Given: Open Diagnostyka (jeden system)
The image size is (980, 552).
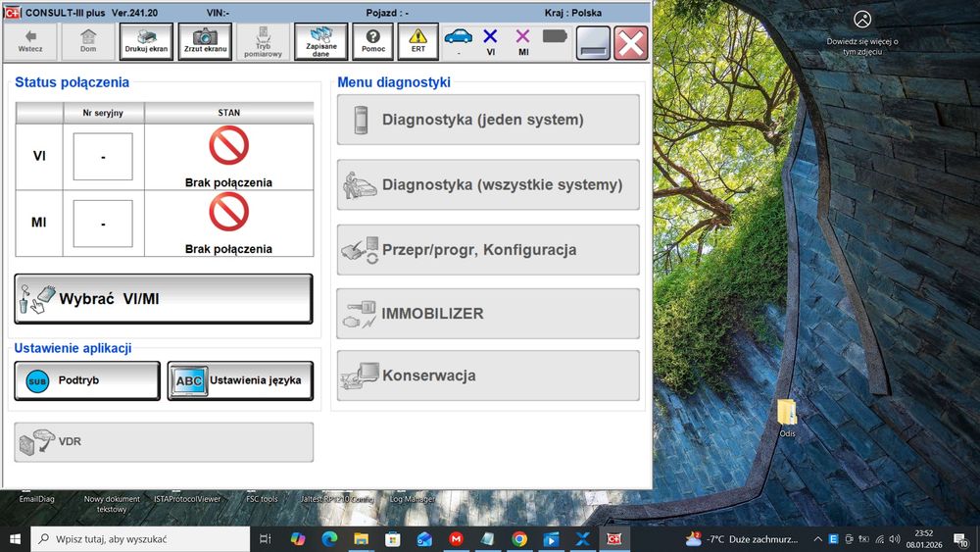Looking at the screenshot, I should 488,120.
